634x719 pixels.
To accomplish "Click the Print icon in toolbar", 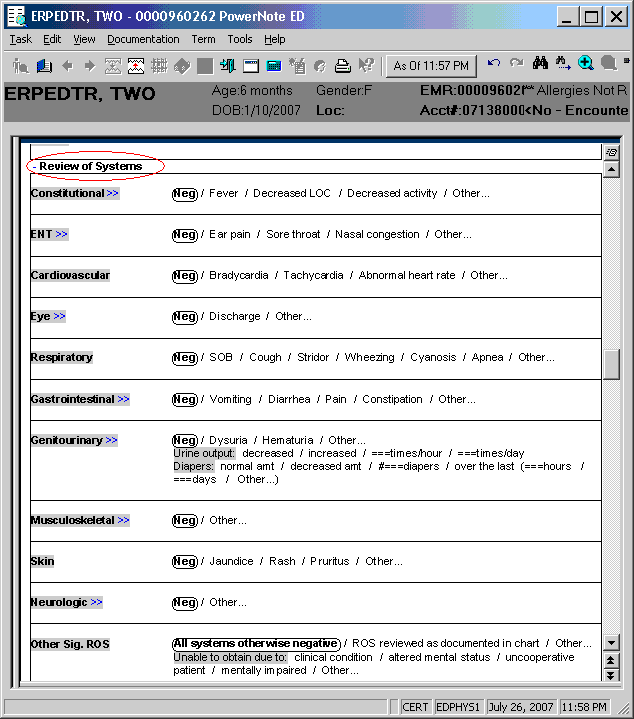I will pos(342,66).
